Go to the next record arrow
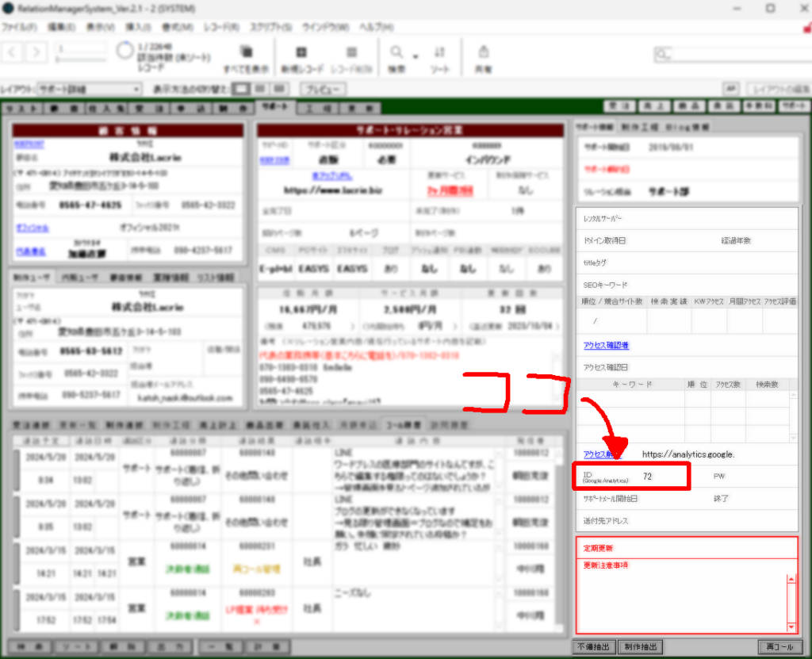This screenshot has height=659, width=812. [x=36, y=52]
